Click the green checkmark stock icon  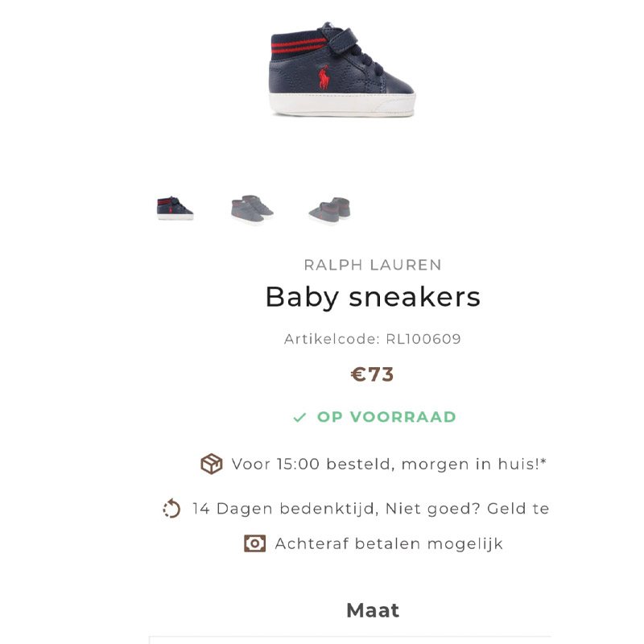299,417
